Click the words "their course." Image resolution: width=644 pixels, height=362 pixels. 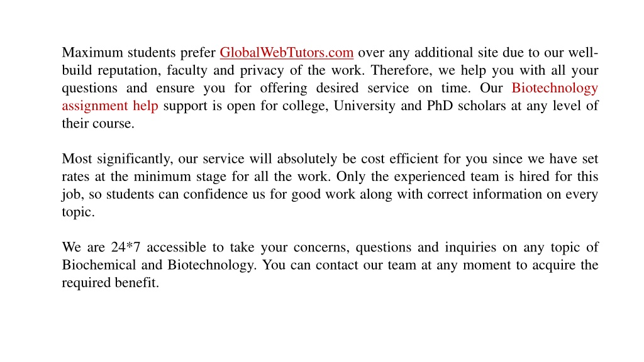(x=98, y=123)
